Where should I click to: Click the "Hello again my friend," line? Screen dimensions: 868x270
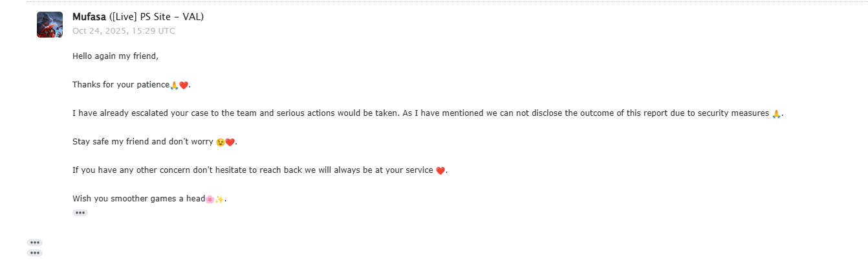[x=115, y=56]
